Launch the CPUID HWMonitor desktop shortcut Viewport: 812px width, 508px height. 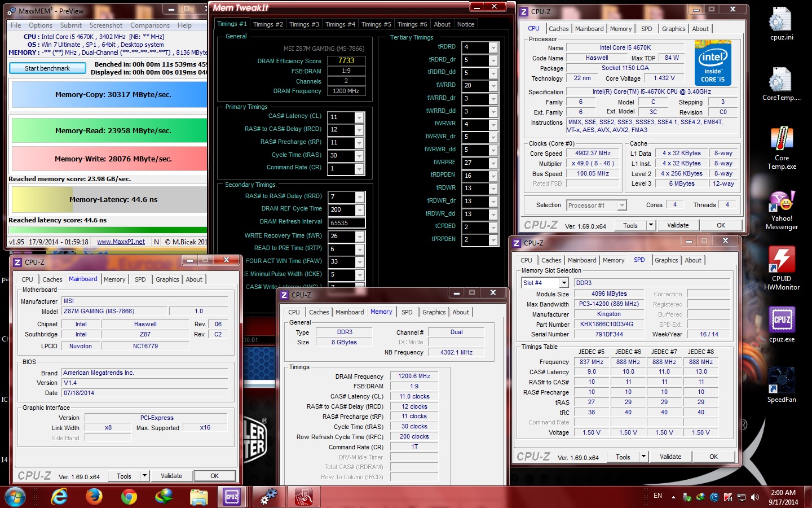click(x=782, y=269)
